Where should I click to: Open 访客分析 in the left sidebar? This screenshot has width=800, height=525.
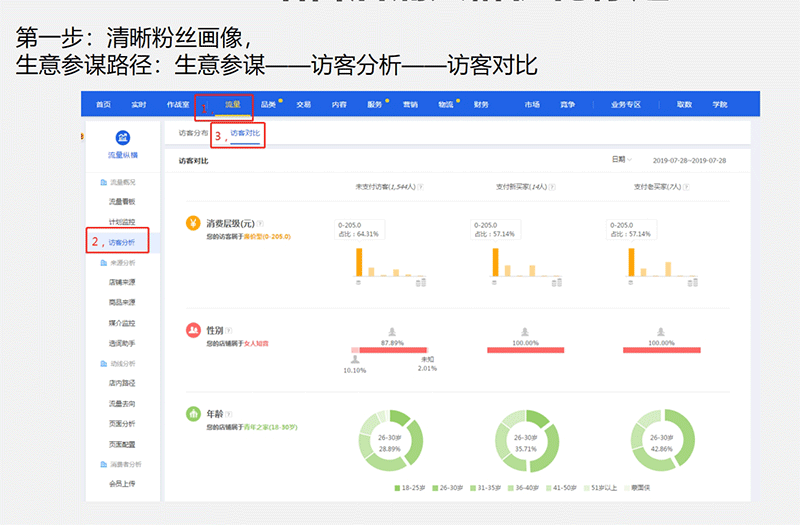(121, 242)
